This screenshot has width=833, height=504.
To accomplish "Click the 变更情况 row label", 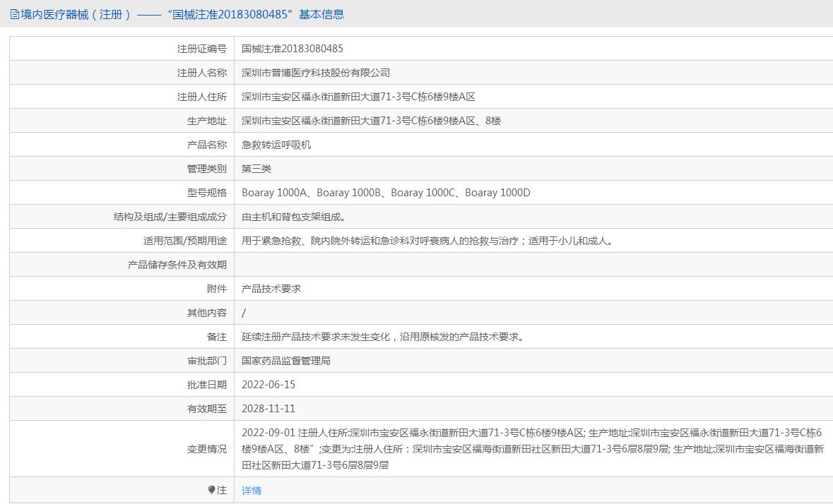I will point(207,449).
